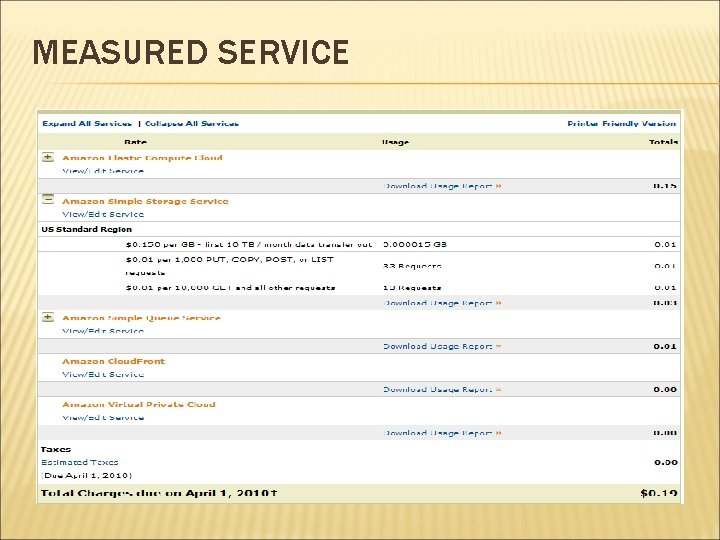Viewport: 720px width, 540px height.
Task: Click View/Edit Service under Simple Queue Service
Action: coord(103,331)
